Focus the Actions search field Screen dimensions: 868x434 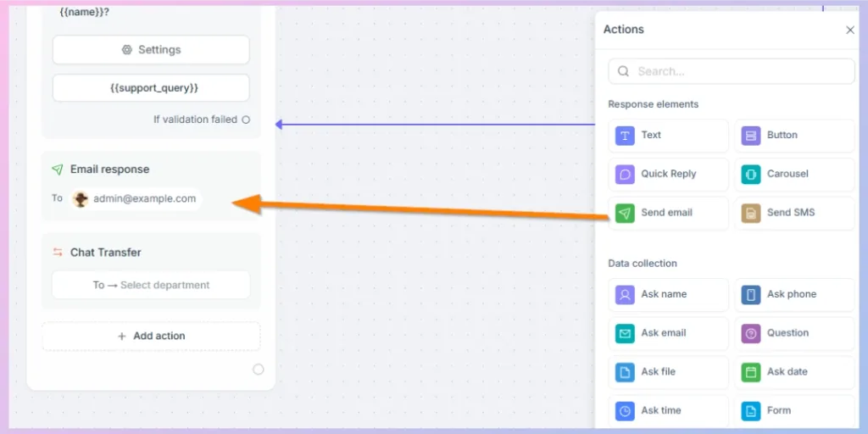point(732,71)
